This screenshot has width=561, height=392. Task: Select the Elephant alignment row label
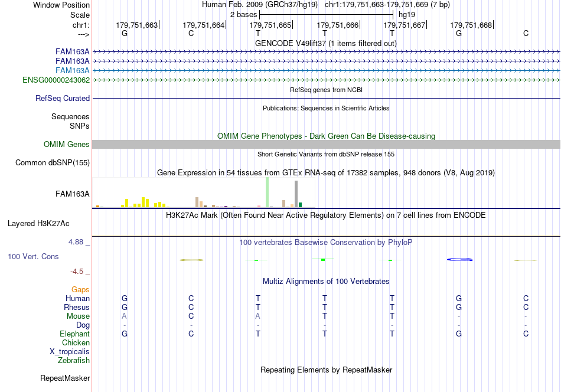point(74,334)
